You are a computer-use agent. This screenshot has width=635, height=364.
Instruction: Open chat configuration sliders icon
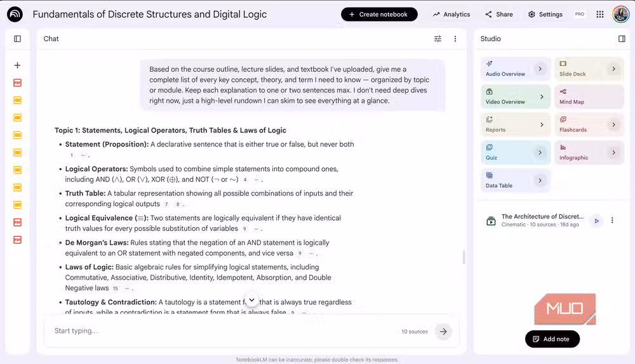[x=438, y=39]
